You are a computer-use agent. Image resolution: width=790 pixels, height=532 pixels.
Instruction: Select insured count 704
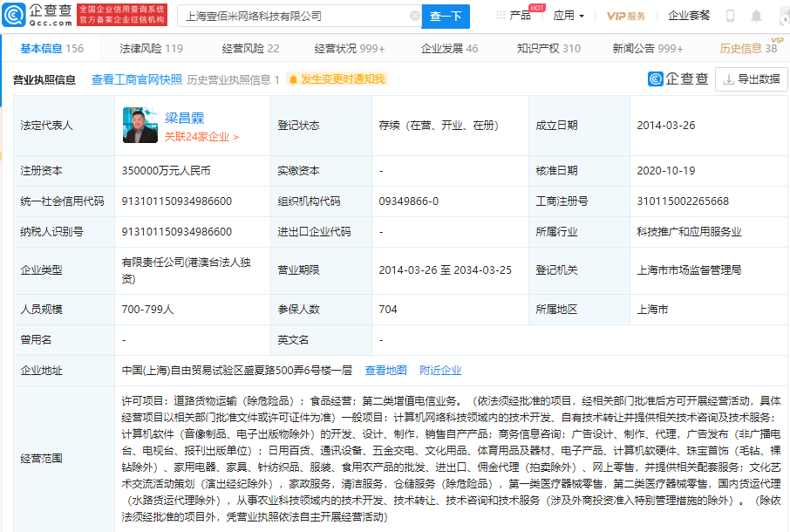point(388,310)
